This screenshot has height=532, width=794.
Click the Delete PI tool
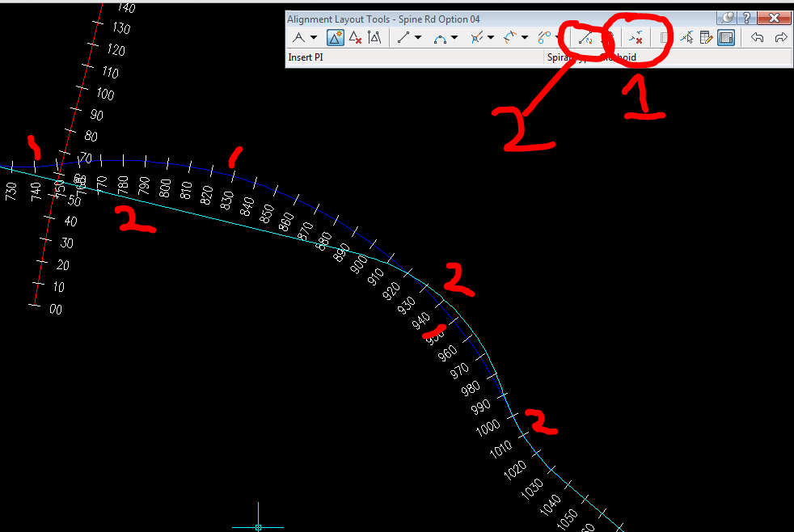pyautogui.click(x=355, y=37)
